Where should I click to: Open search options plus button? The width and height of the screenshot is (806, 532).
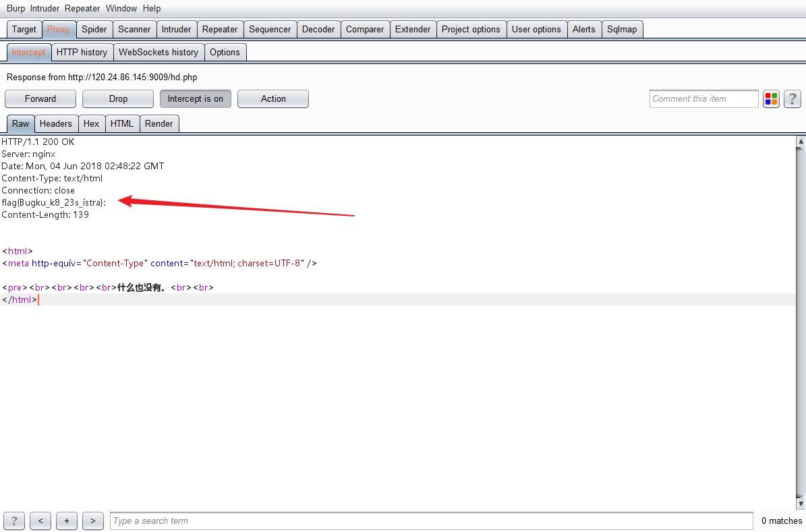[x=67, y=521]
